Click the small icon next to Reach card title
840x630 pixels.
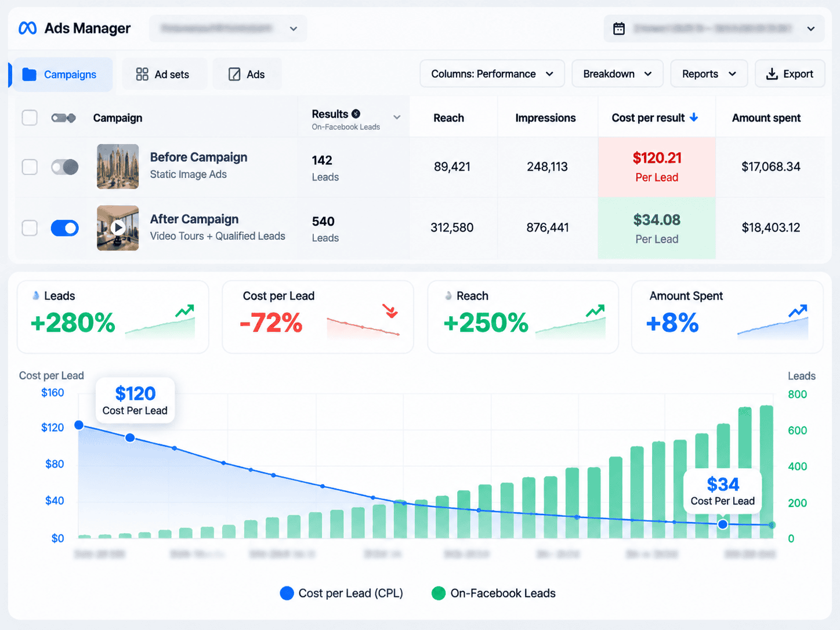448,296
